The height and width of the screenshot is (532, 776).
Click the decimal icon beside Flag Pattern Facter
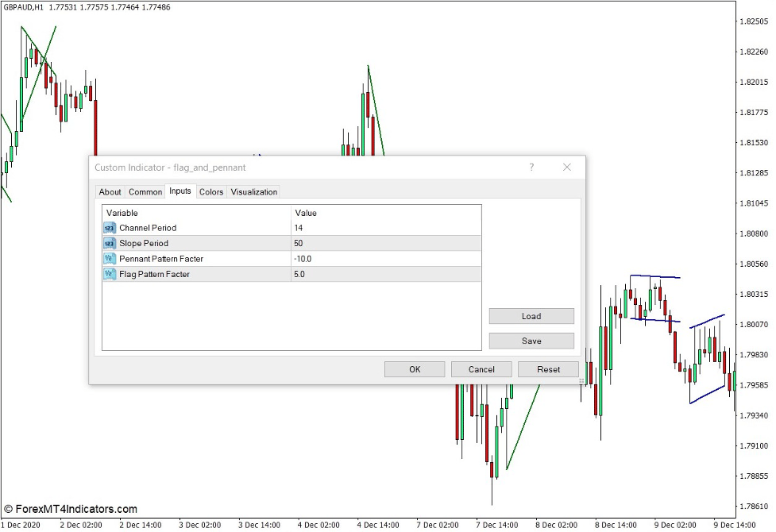click(109, 273)
